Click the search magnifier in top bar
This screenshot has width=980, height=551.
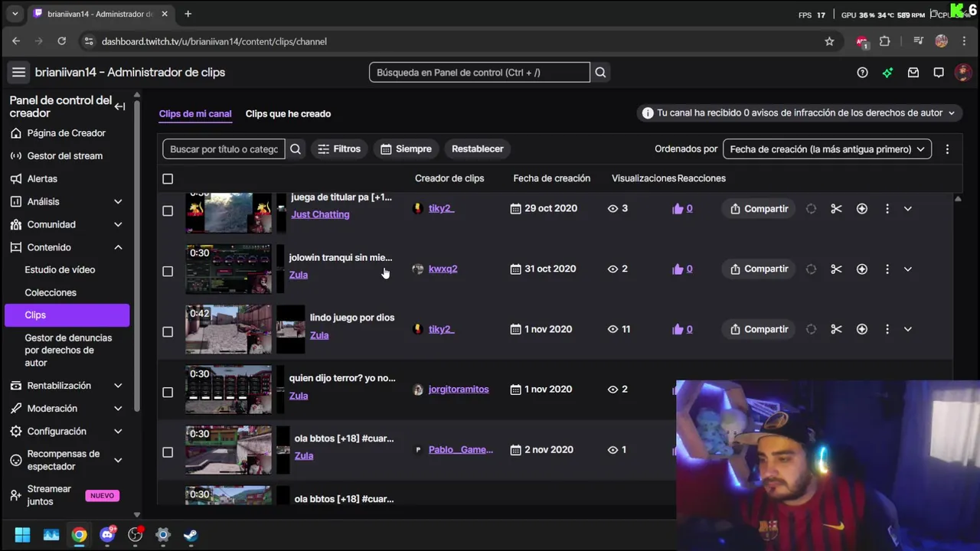click(x=600, y=72)
